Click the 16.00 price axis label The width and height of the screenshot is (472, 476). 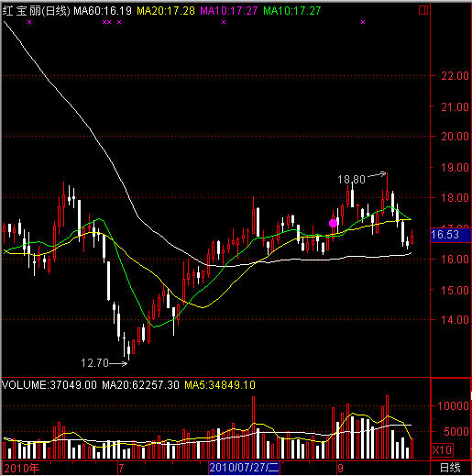click(x=455, y=260)
